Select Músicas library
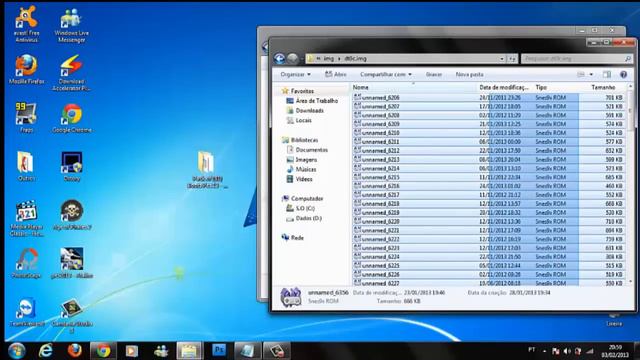Screen dimensions: 640x360 (x=301, y=169)
